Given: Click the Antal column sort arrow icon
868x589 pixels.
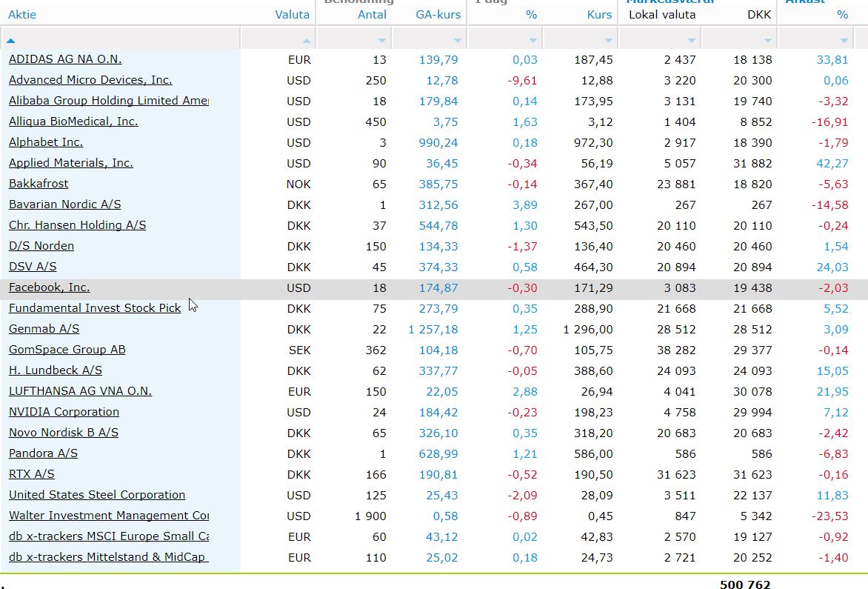Looking at the screenshot, I should pyautogui.click(x=382, y=41).
